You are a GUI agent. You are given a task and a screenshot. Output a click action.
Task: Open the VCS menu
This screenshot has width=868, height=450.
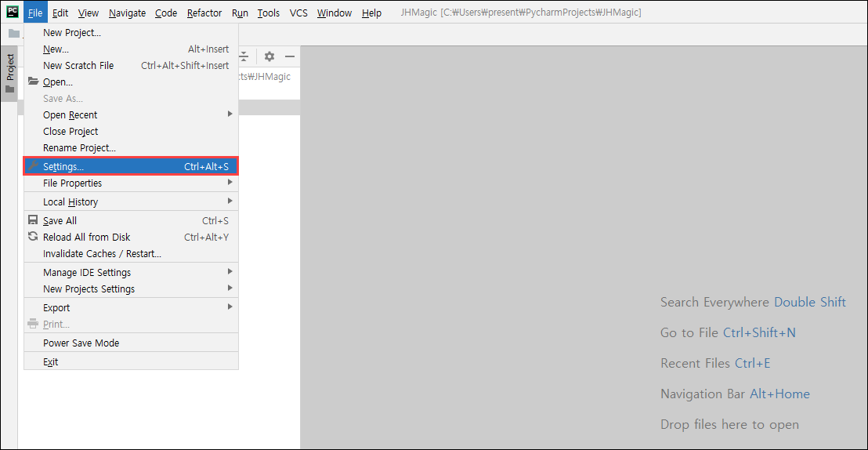(x=298, y=13)
